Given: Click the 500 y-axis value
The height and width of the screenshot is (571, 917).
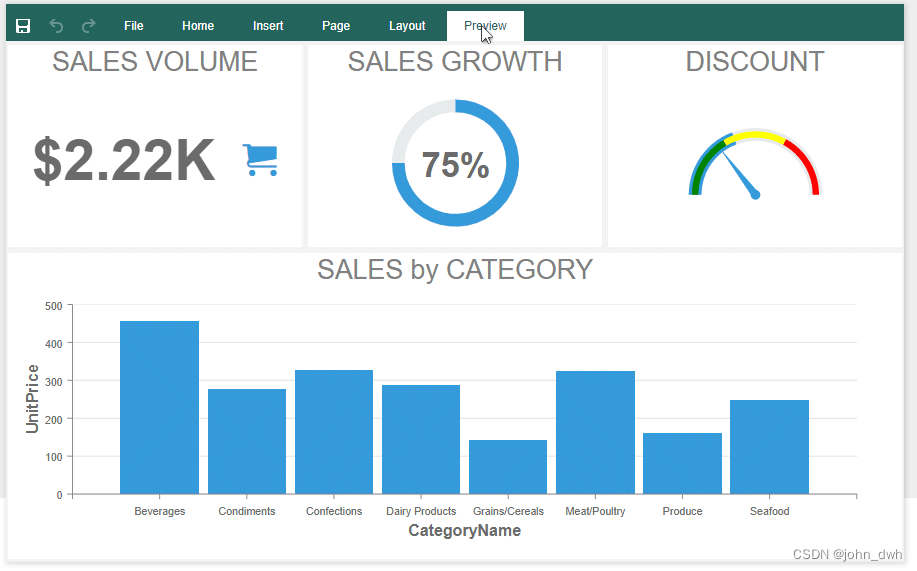Looking at the screenshot, I should 54,306.
